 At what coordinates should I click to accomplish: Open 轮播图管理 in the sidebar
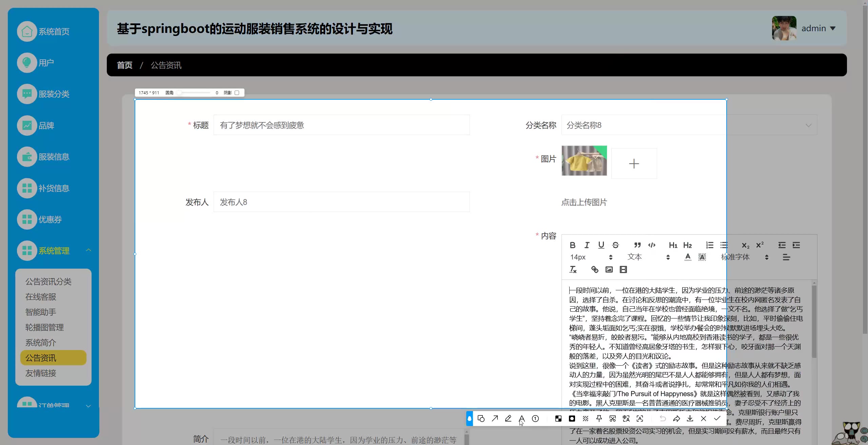pos(44,327)
